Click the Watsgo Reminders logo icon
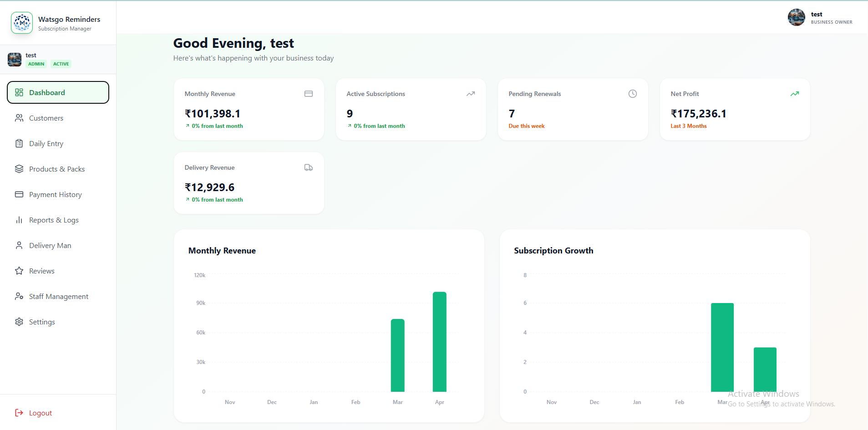The width and height of the screenshot is (868, 430). coord(22,23)
